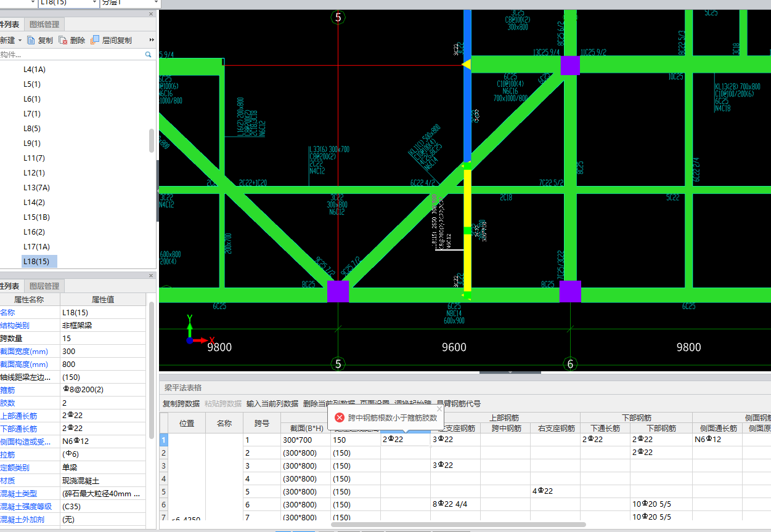771x532 pixels.
Task: Click the 材质 value 现浇混凝土
Action: pyautogui.click(x=103, y=480)
